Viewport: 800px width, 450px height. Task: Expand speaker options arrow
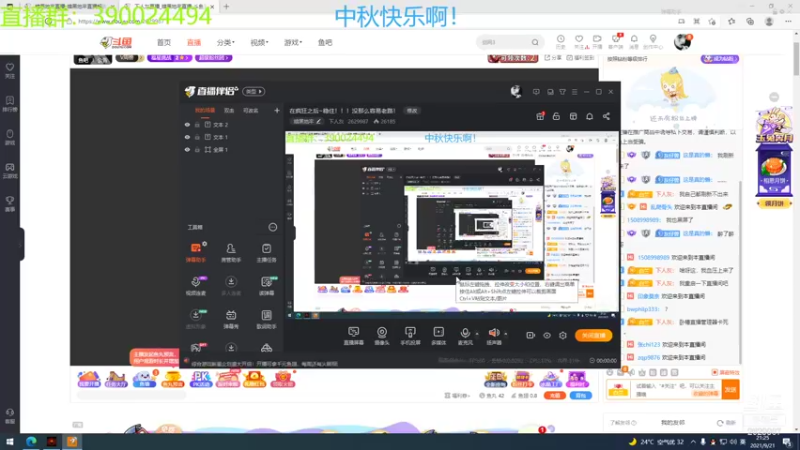pos(506,334)
